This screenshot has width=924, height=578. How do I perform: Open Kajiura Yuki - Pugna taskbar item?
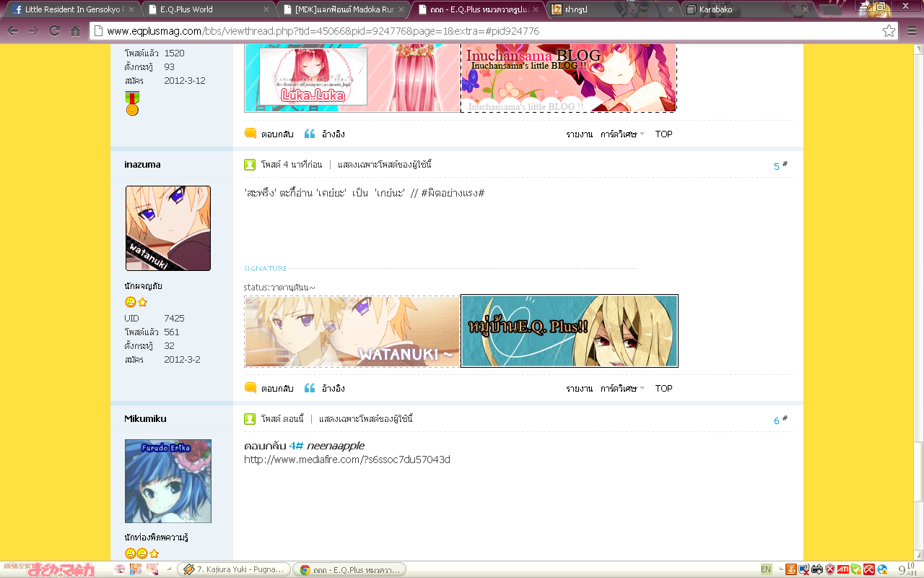tap(234, 569)
